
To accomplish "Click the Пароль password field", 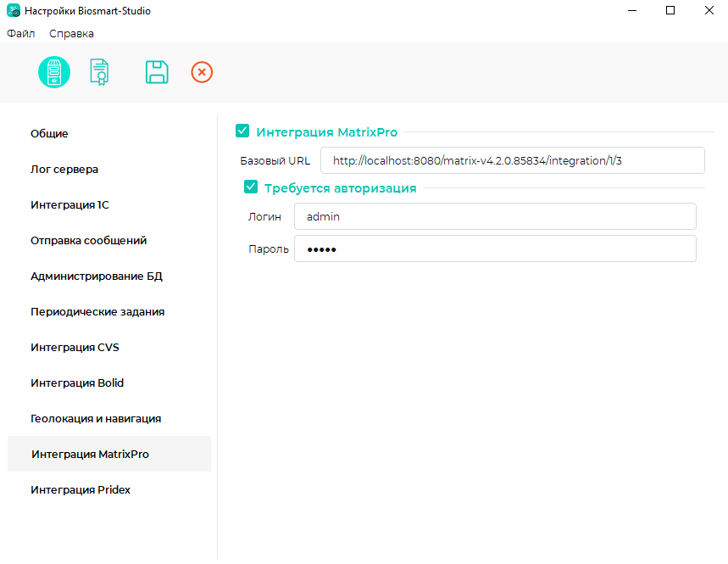I will 495,248.
